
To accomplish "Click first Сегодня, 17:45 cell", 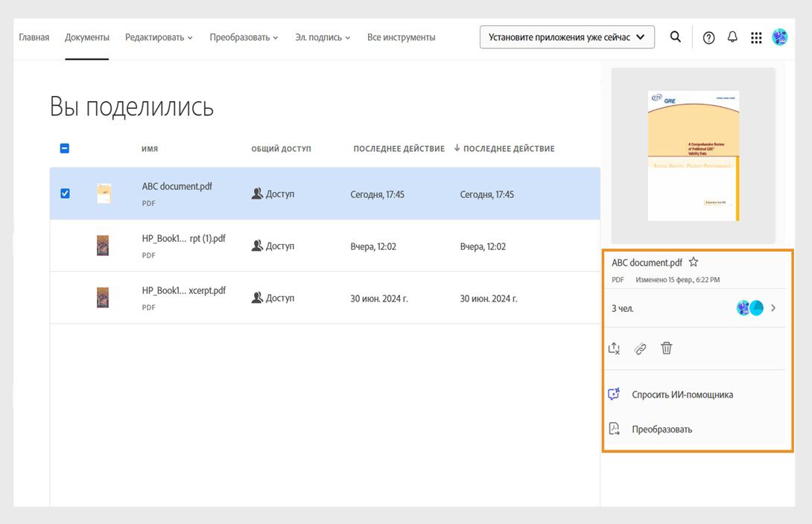I will 377,194.
